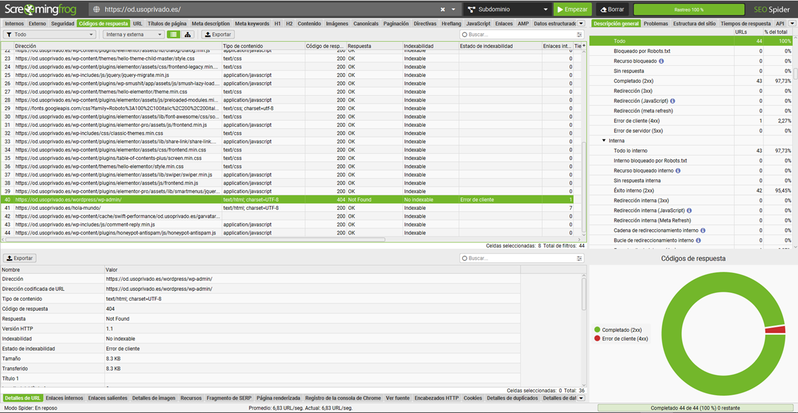
Task: Open search options icon in lower search box
Action: (580, 258)
